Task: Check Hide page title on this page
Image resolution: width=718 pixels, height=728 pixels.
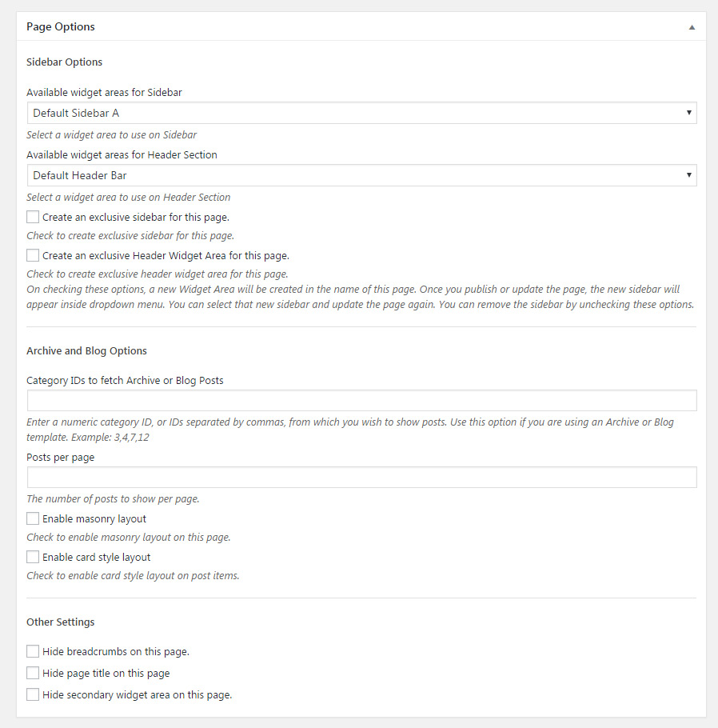Action: (33, 673)
